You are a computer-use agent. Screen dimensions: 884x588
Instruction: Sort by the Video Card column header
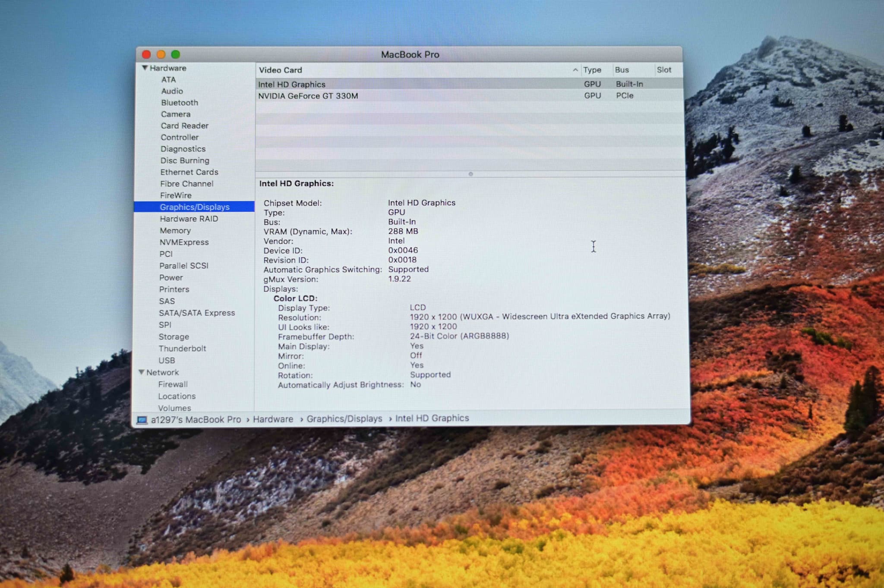pyautogui.click(x=281, y=70)
